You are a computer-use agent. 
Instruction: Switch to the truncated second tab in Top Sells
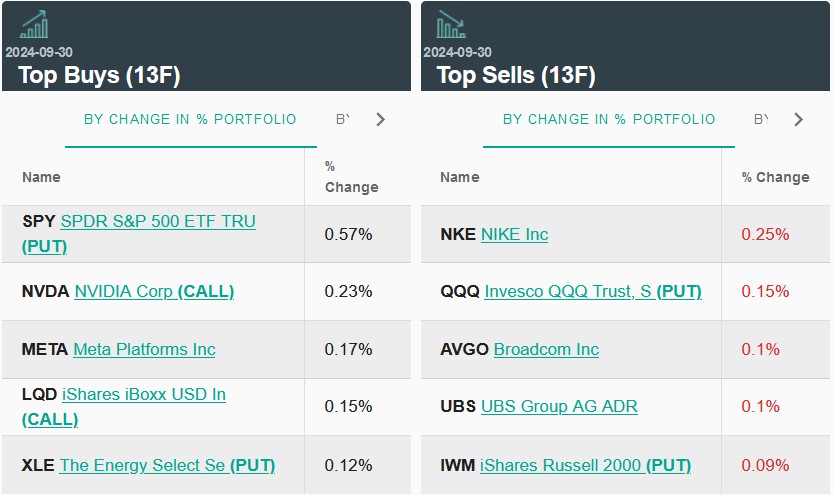tap(761, 120)
